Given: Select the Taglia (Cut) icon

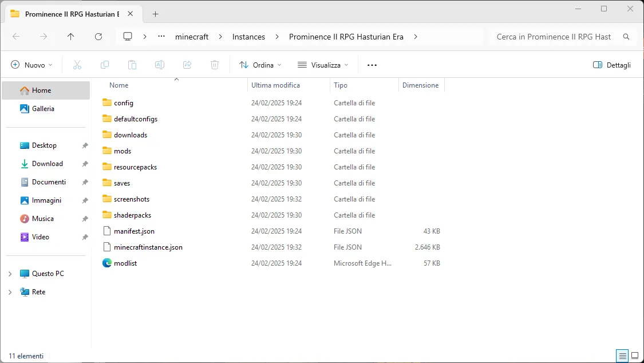Looking at the screenshot, I should 77,65.
